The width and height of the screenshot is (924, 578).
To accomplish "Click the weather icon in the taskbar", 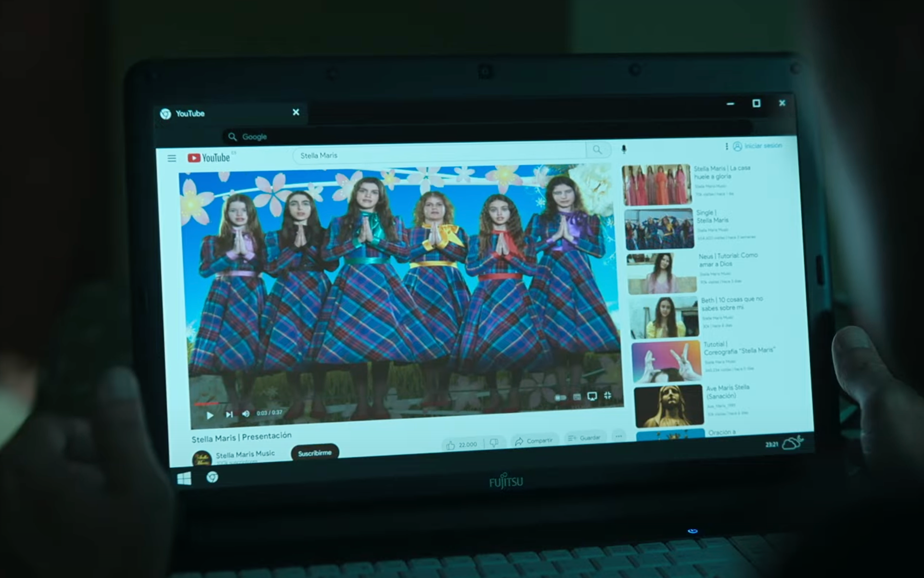I will (x=793, y=442).
